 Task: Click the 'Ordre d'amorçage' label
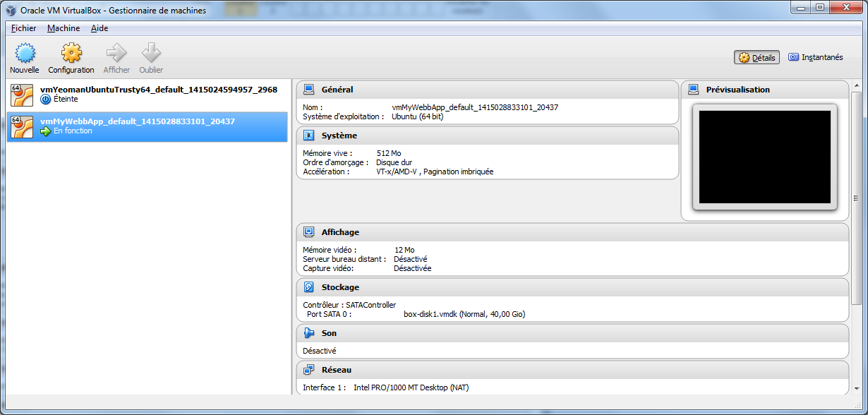[335, 162]
